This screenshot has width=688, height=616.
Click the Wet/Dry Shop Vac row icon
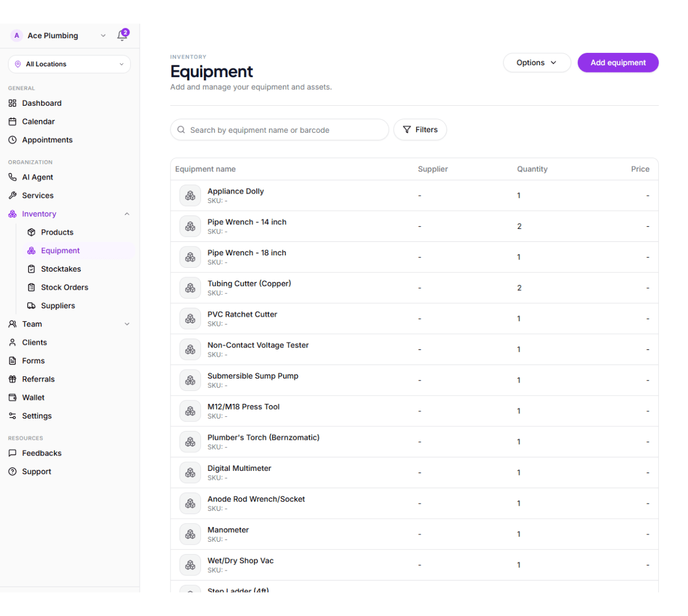[x=190, y=565]
